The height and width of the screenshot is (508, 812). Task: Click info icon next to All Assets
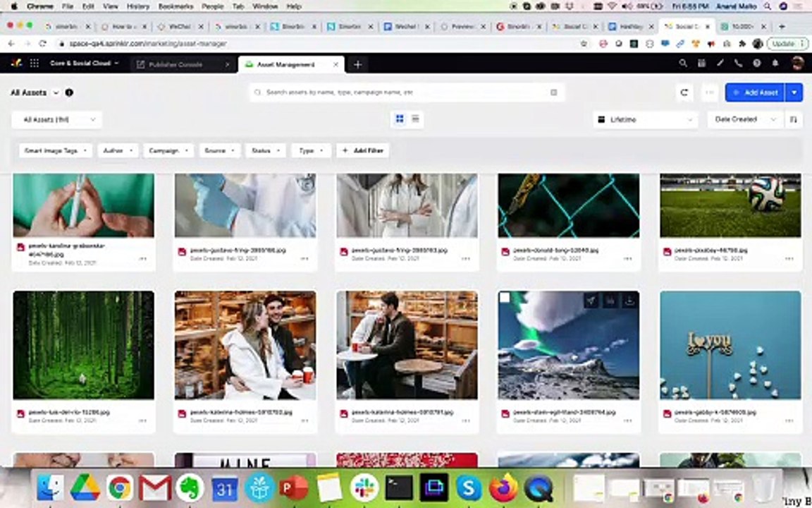coord(69,92)
